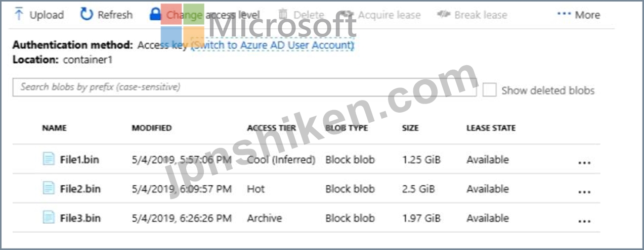644x250 pixels.
Task: Sort by the SIZE column header
Action: (x=410, y=128)
